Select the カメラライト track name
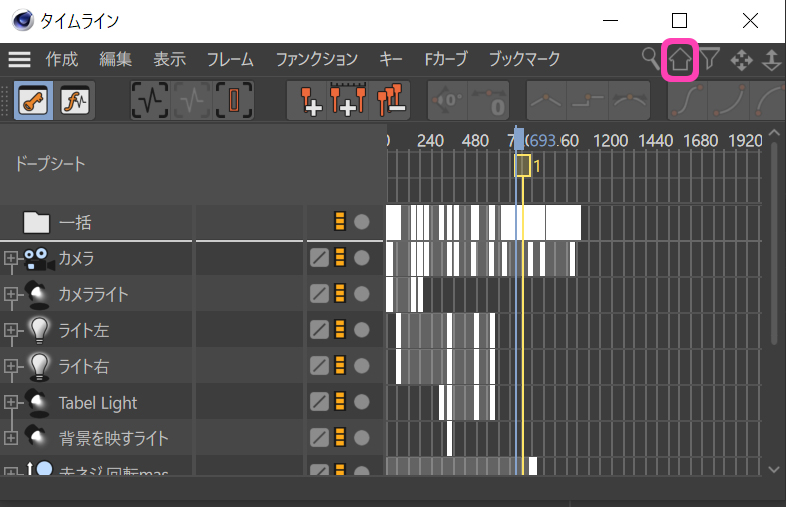Image resolution: width=786 pixels, height=507 pixels. point(93,295)
